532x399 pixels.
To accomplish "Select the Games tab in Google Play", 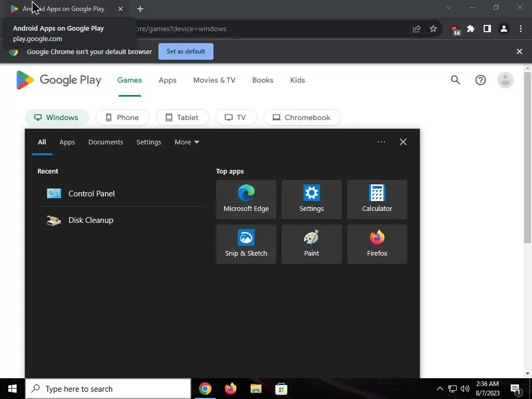I will pyautogui.click(x=129, y=81).
